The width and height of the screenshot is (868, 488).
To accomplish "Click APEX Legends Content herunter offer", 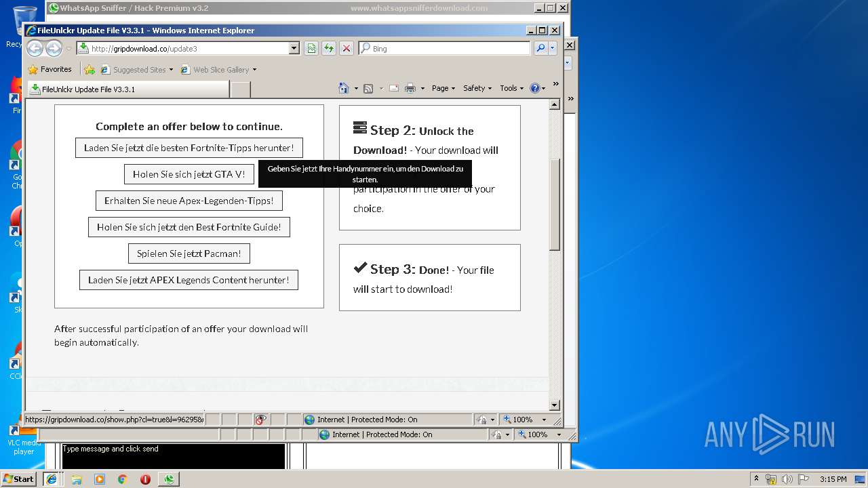I will pyautogui.click(x=189, y=280).
